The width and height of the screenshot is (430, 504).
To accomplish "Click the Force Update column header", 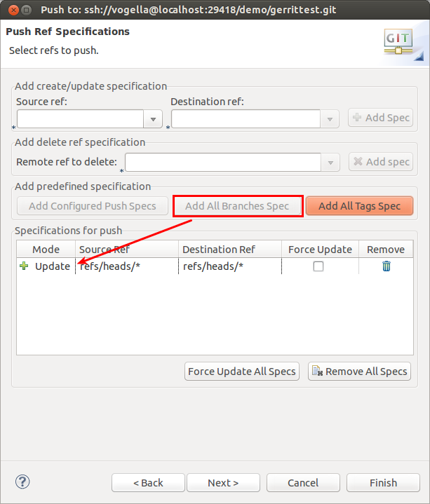I will pyautogui.click(x=320, y=250).
